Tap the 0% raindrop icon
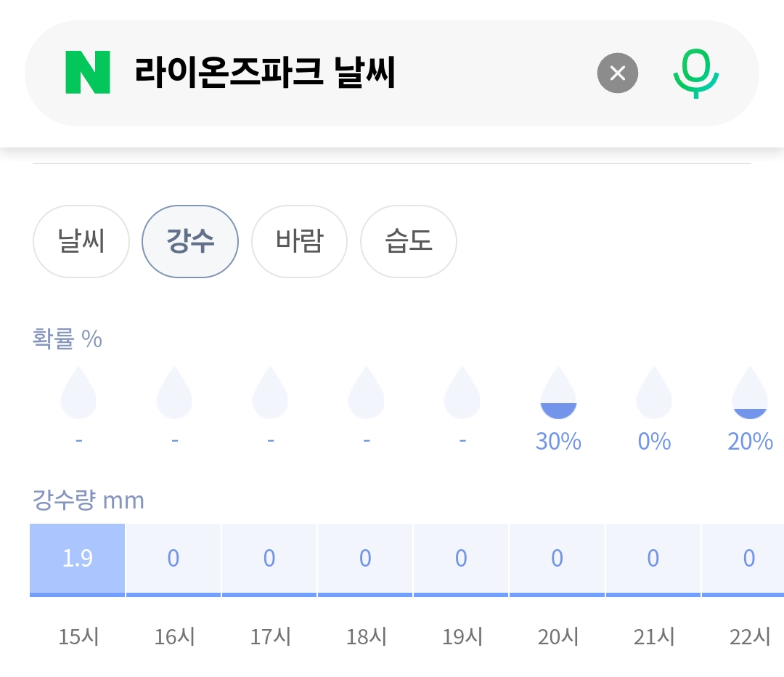The image size is (784, 677). (x=654, y=393)
